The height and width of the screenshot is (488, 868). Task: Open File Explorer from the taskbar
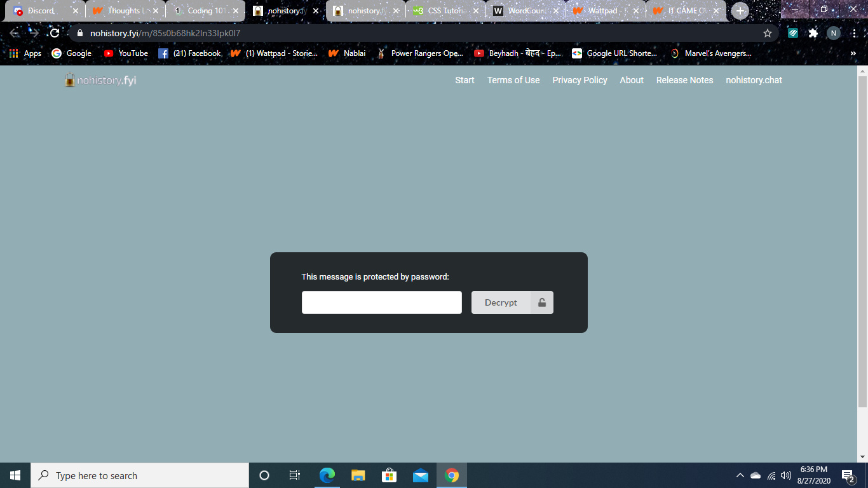(358, 475)
